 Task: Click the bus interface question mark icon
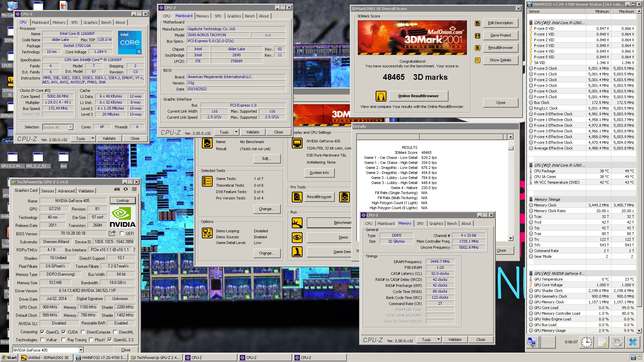click(134, 250)
